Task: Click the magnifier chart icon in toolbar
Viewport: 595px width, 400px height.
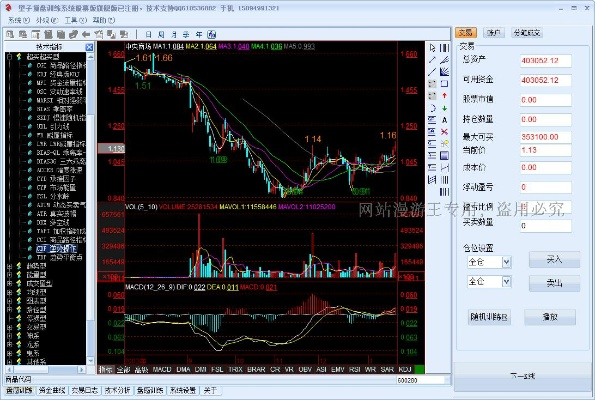Action: pos(10,35)
